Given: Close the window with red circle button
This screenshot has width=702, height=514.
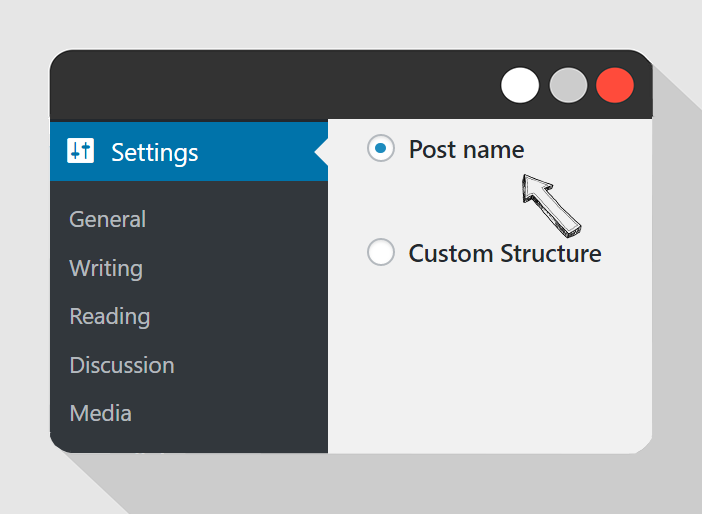Looking at the screenshot, I should coord(615,85).
